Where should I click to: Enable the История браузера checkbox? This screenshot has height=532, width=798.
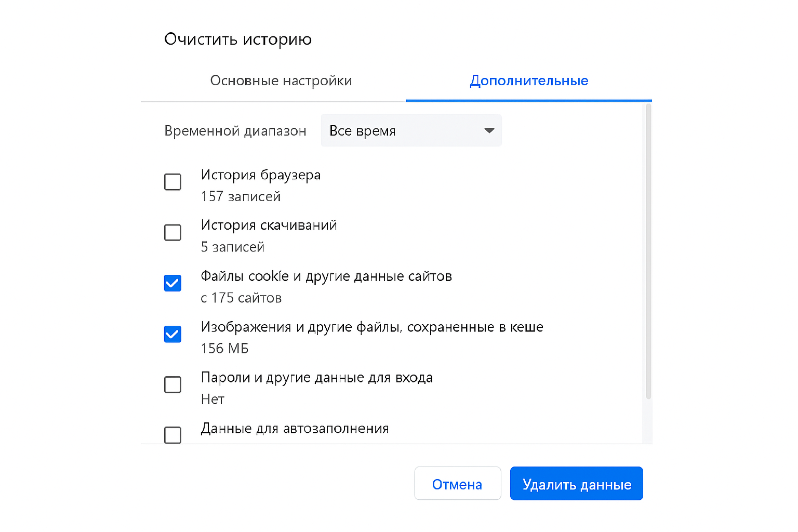[172, 182]
